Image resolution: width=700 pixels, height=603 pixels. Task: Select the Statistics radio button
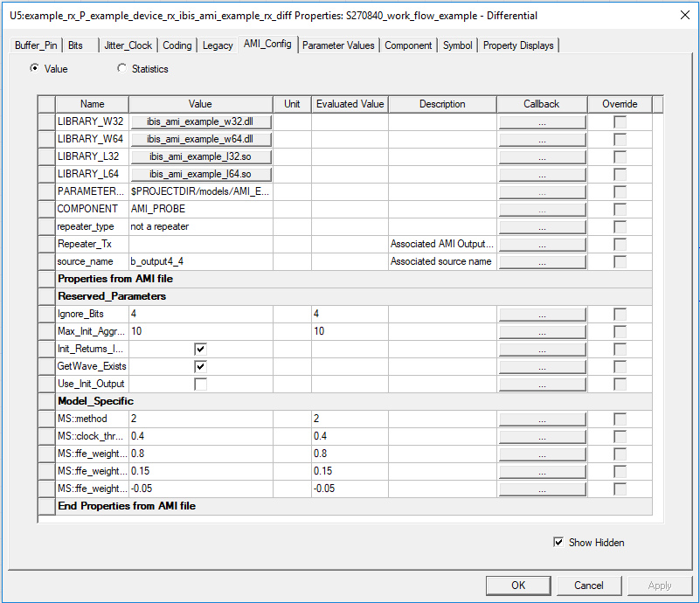tap(122, 68)
